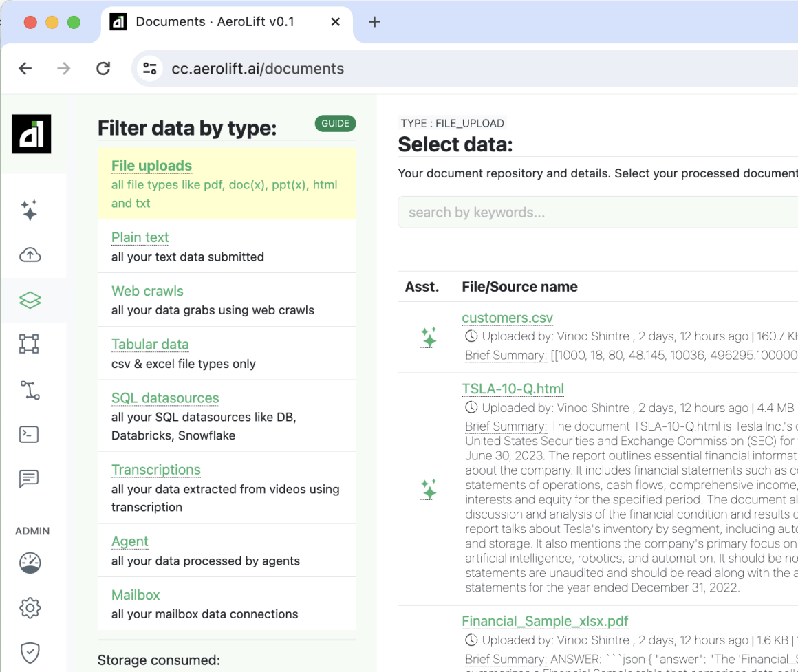Click the Asst. column header
This screenshot has height=672, width=798.
click(x=422, y=287)
